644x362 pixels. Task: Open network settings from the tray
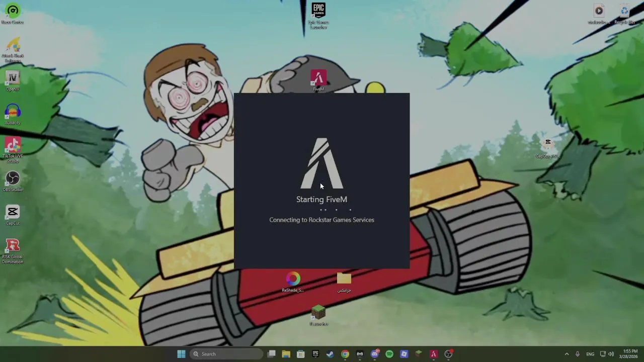[603, 354]
